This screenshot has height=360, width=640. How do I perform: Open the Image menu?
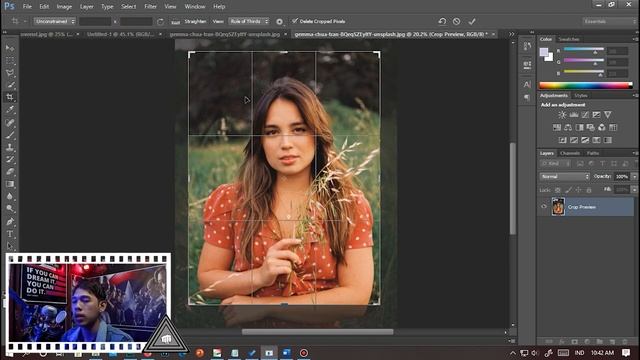coord(64,7)
